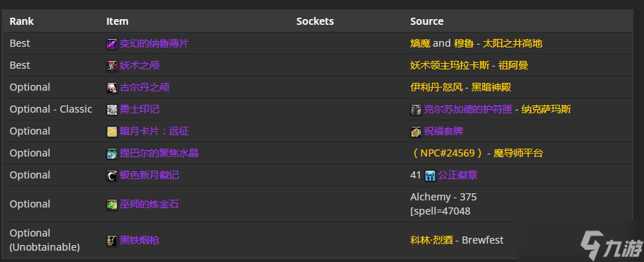
Task: Click the 古尔丹之颅 item icon
Action: (112, 88)
